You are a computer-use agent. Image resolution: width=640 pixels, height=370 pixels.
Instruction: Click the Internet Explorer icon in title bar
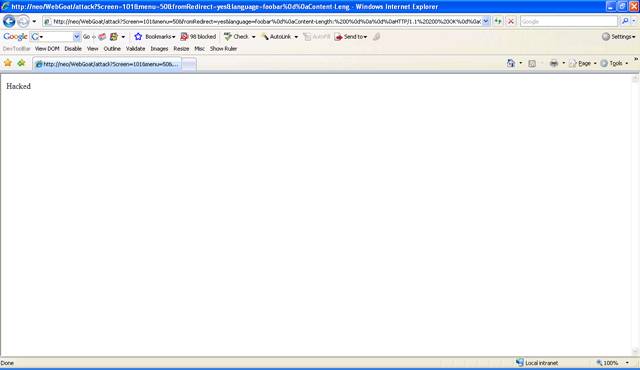5,7
